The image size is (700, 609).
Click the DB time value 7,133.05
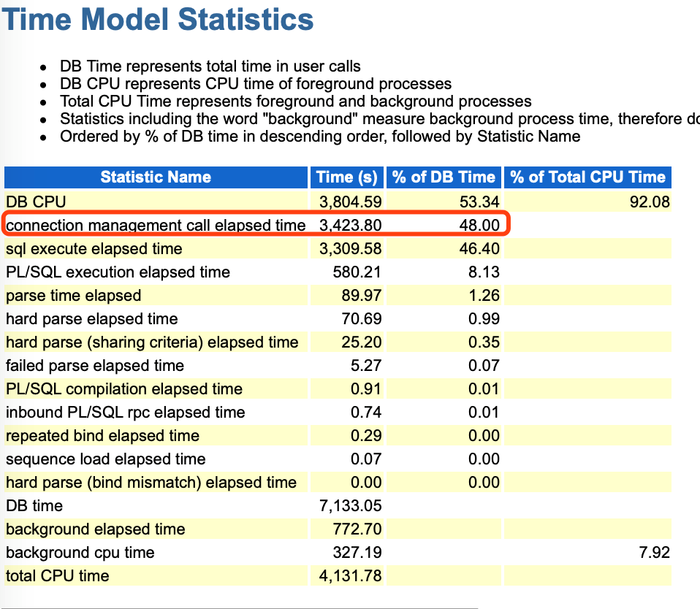pyautogui.click(x=351, y=506)
